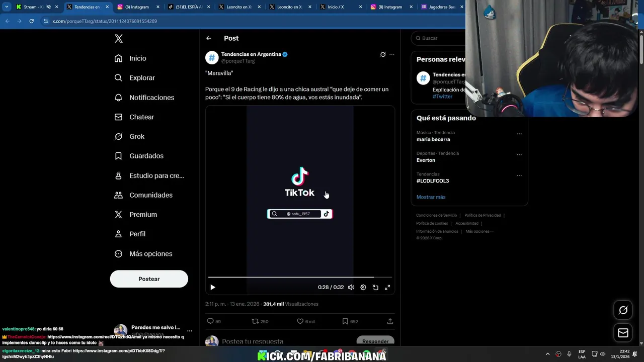Expand Más opciones in the sidebar
This screenshot has height=362, width=644.
coord(143,254)
